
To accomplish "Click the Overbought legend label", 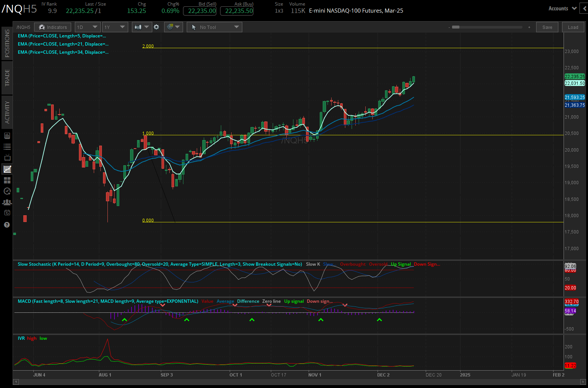I will pos(353,264).
